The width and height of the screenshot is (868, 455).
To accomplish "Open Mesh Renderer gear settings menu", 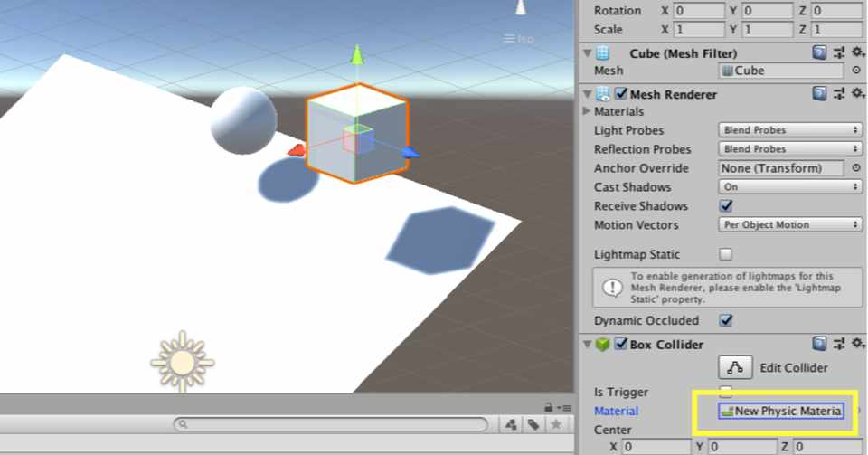I will 857,93.
